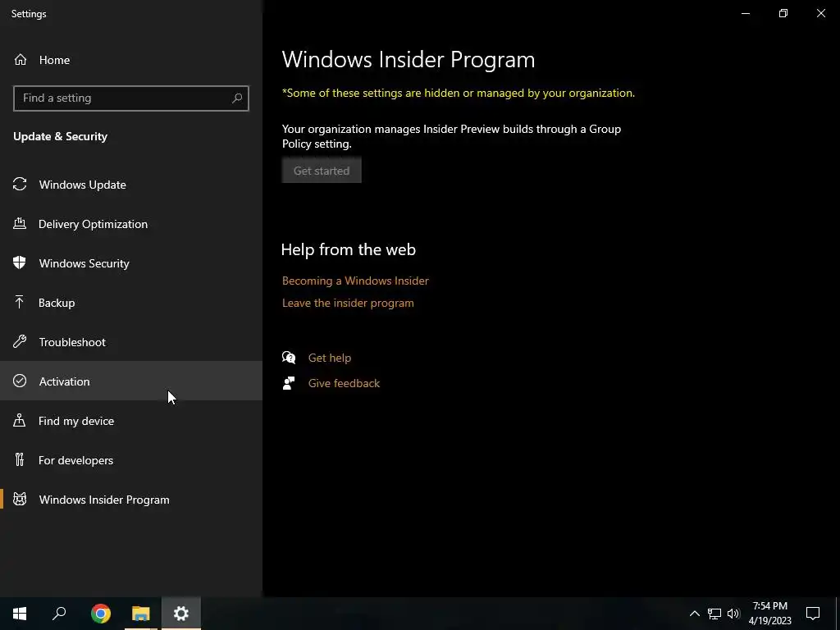Click the For developers tools icon
This screenshot has height=630, width=840.
(20, 459)
